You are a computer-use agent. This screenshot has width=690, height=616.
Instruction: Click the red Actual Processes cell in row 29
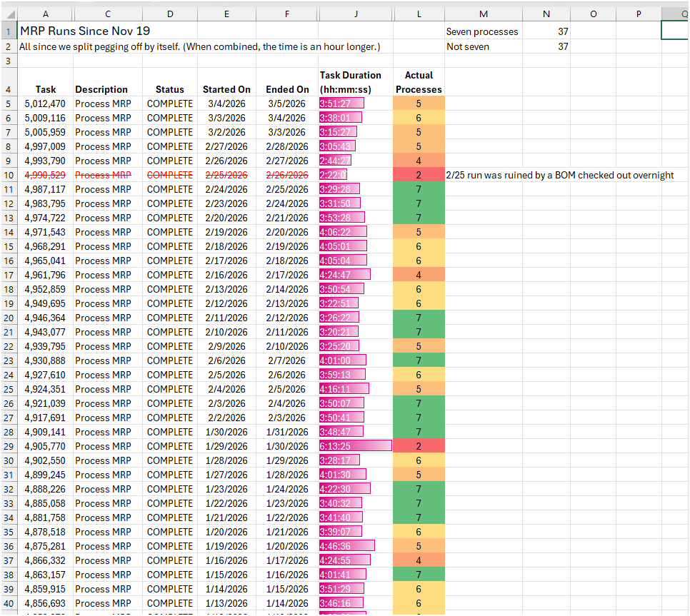(419, 446)
